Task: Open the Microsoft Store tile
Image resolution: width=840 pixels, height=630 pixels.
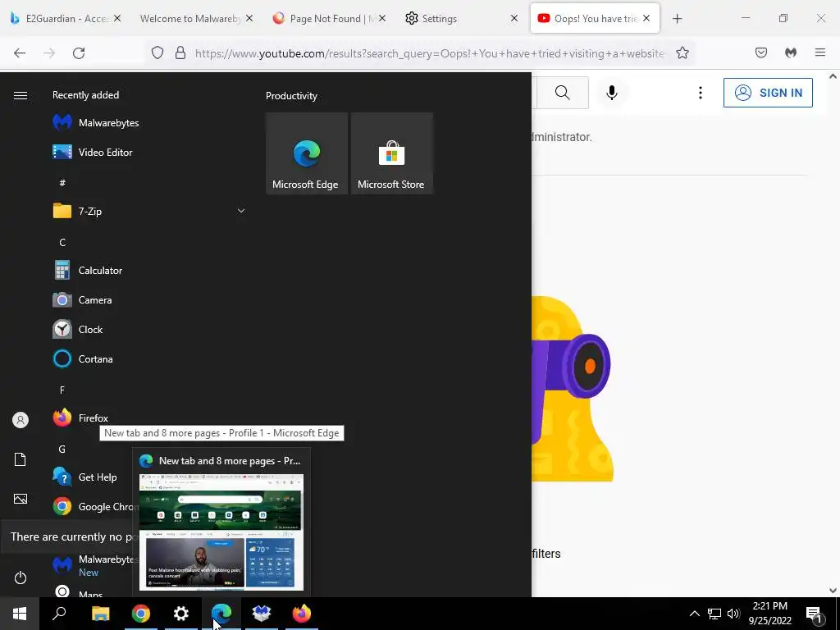Action: coord(391,153)
